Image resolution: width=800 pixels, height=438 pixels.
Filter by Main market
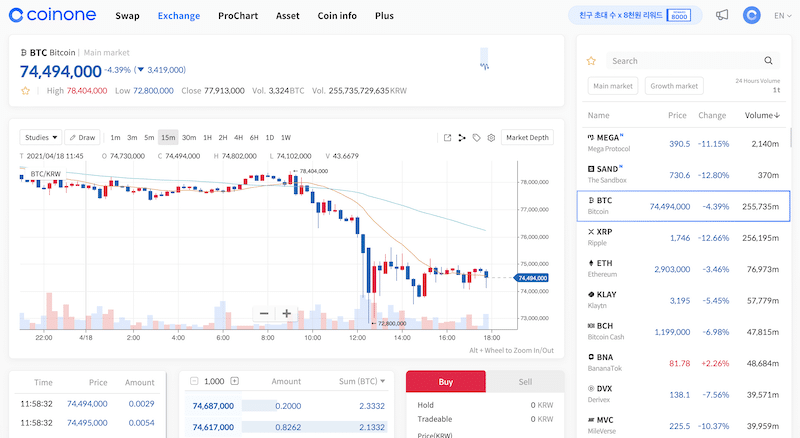pyautogui.click(x=613, y=86)
